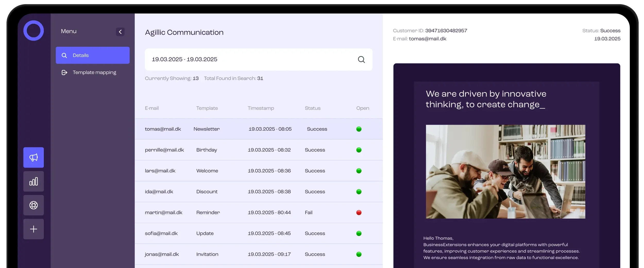
Task: Click the green open dot for ida@mail.dk
Action: [x=359, y=192]
